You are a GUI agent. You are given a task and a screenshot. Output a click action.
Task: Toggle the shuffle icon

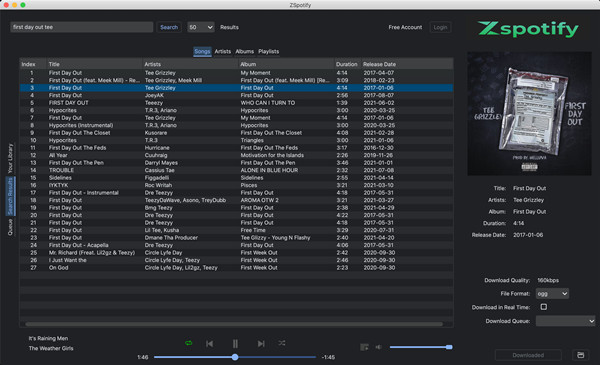pos(282,343)
